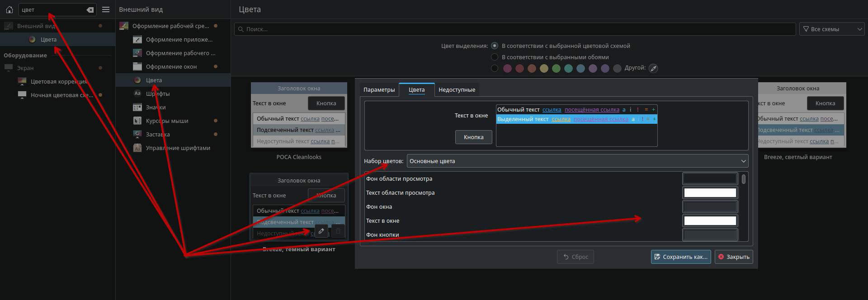Image resolution: width=868 pixels, height=300 pixels.
Task: Click the home icon in the sidebar
Action: [x=9, y=9]
